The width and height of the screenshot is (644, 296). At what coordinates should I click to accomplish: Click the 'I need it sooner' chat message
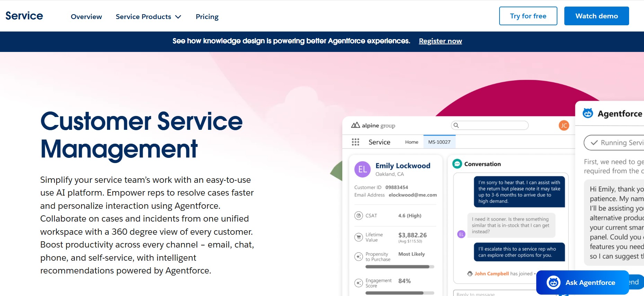point(511,225)
